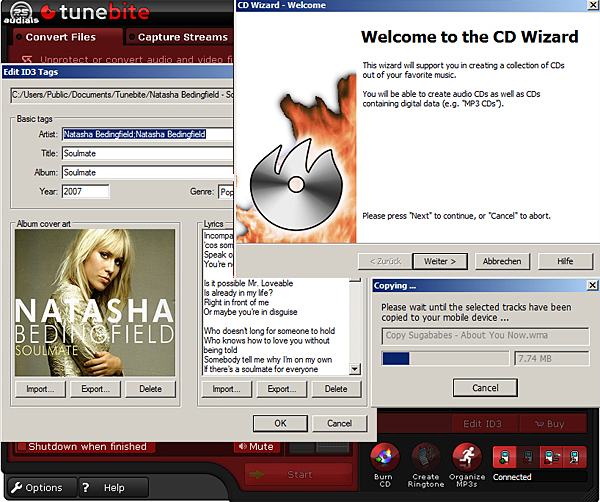600x502 pixels.
Task: Import an album cover art image
Action: 40,389
